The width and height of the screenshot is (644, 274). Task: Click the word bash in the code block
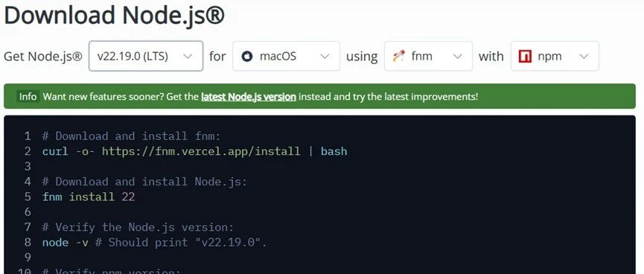334,151
